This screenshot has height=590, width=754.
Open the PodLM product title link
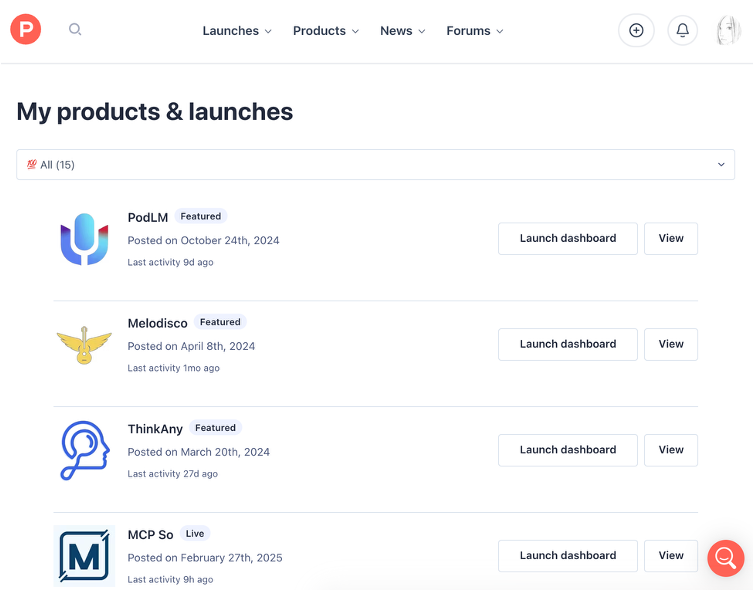coord(148,217)
